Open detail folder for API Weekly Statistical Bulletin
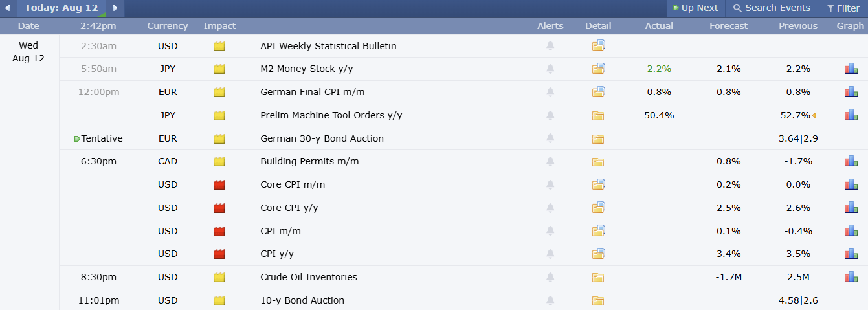The width and height of the screenshot is (868, 310). click(598, 46)
